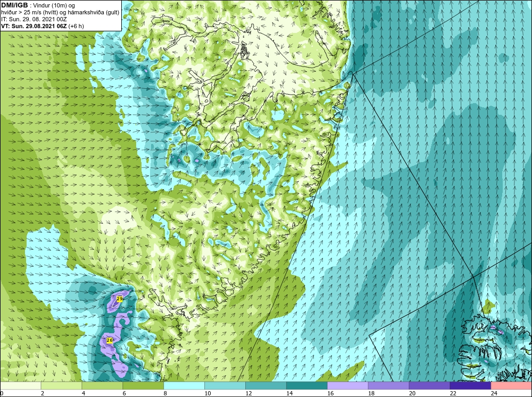Select the 4–6 m/s green legend swatch
Image resolution: width=532 pixels, height=397 pixels.
point(102,385)
